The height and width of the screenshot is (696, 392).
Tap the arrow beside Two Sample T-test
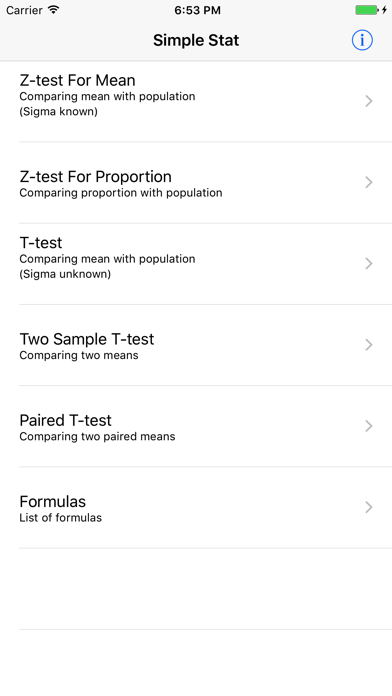pyautogui.click(x=368, y=345)
